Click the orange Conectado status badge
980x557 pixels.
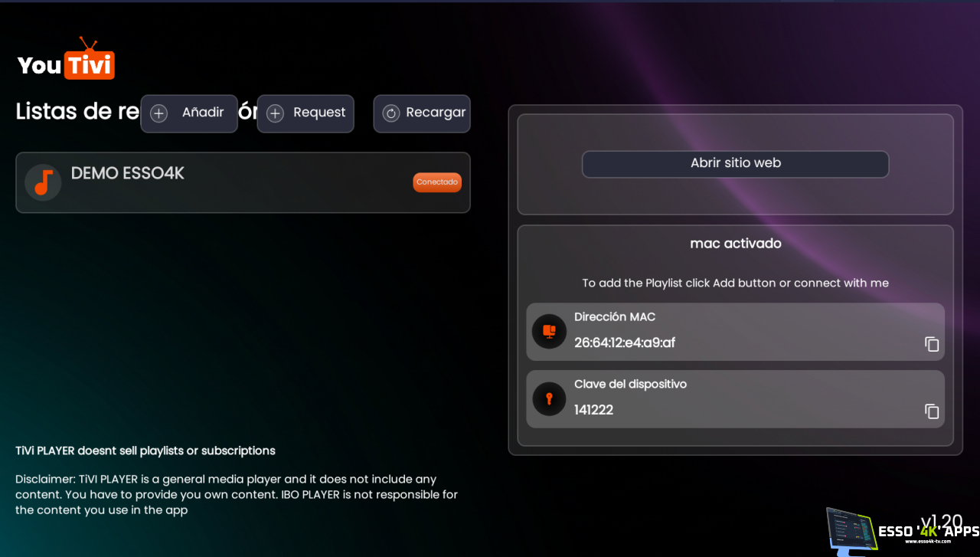click(x=437, y=182)
